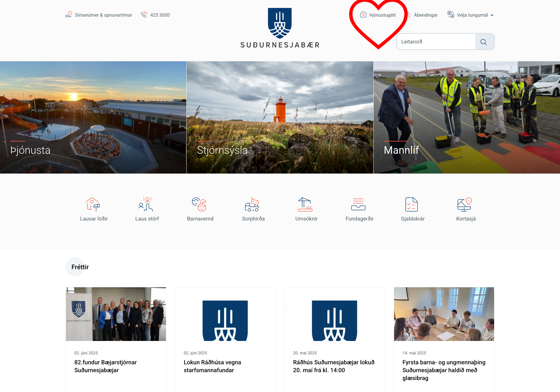Open the Suðurnesjabær logo homepage link

click(280, 28)
